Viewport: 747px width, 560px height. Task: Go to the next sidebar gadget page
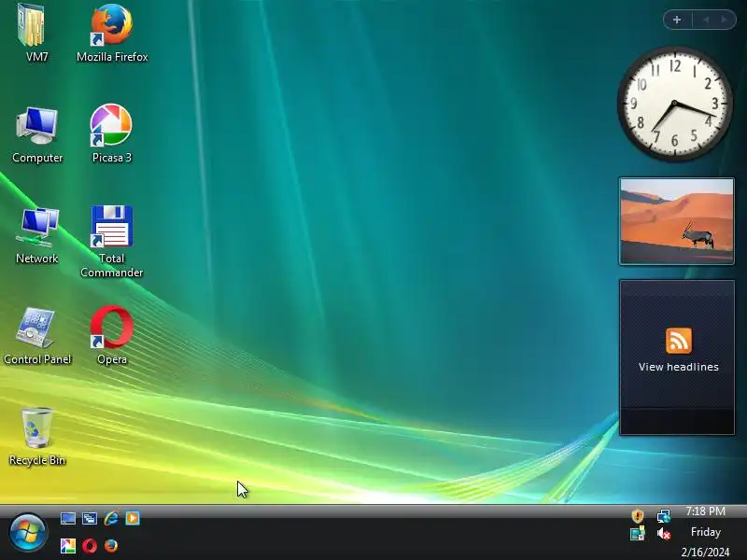[x=725, y=20]
